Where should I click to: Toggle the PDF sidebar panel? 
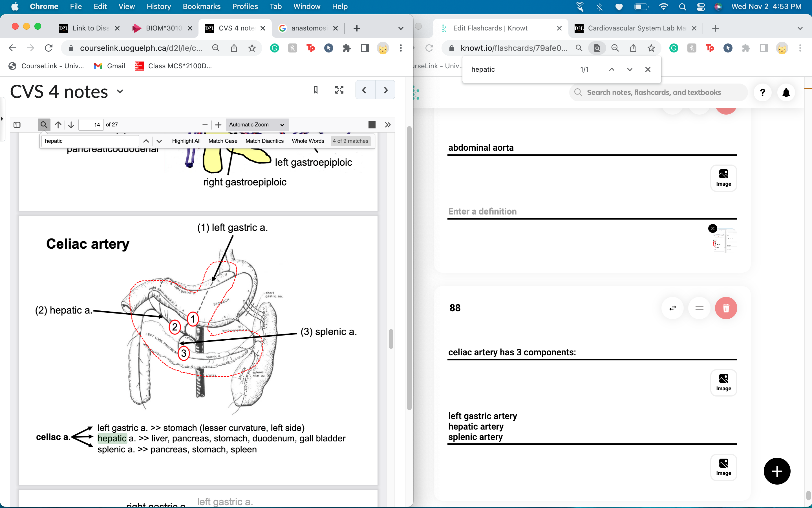coord(17,125)
